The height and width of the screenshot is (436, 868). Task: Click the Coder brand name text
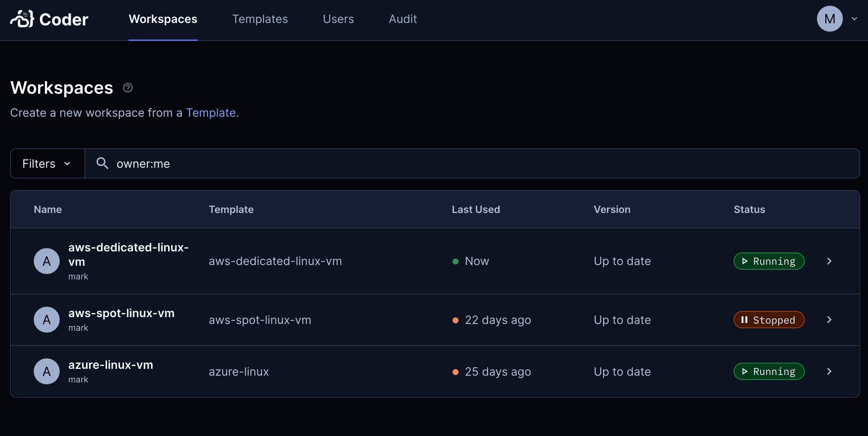click(64, 19)
